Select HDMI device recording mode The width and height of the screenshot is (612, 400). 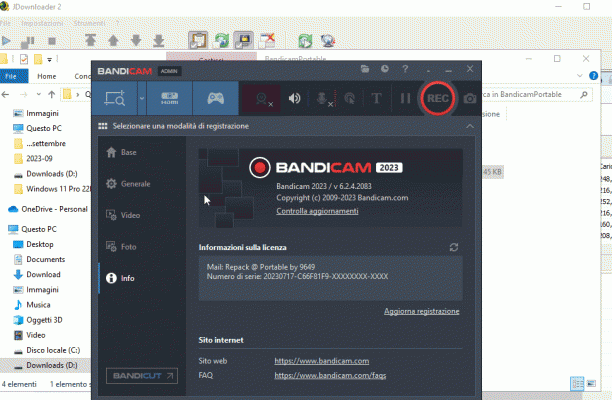coord(169,98)
